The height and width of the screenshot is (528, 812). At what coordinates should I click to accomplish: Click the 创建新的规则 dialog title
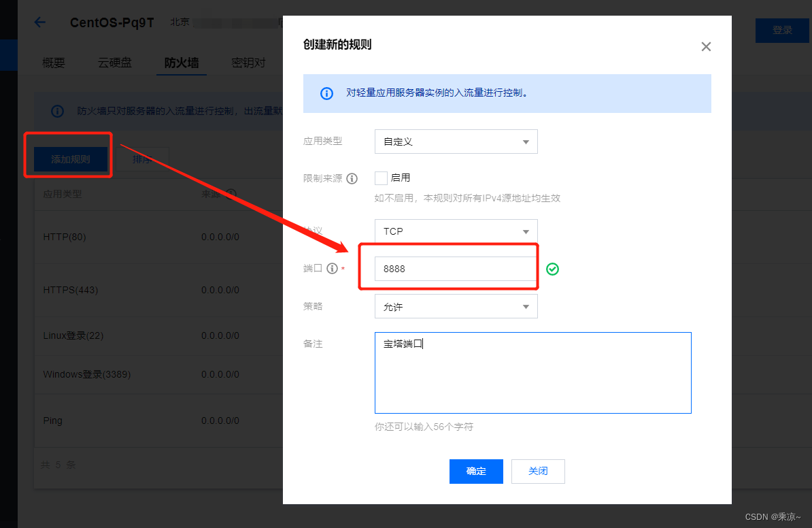pos(337,44)
